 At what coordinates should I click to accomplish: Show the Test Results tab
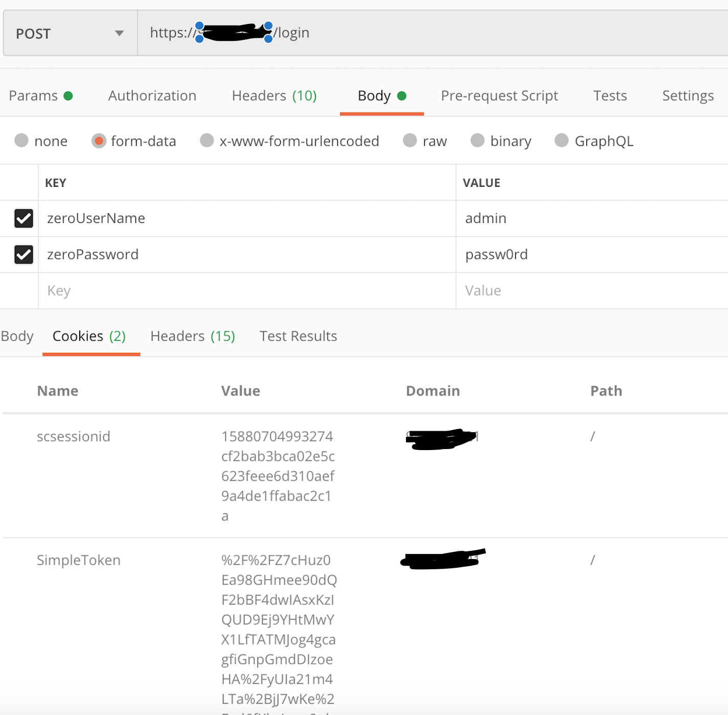pos(298,336)
